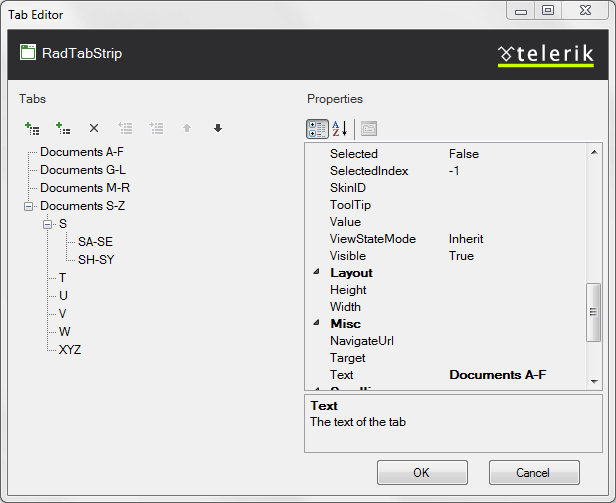Collapse the Misc property category

click(x=318, y=324)
